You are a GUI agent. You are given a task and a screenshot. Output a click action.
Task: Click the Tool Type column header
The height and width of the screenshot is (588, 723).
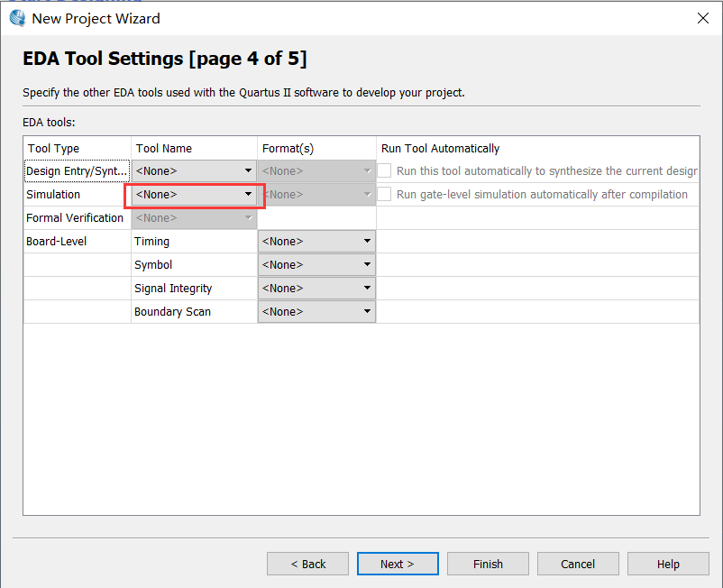(77, 149)
